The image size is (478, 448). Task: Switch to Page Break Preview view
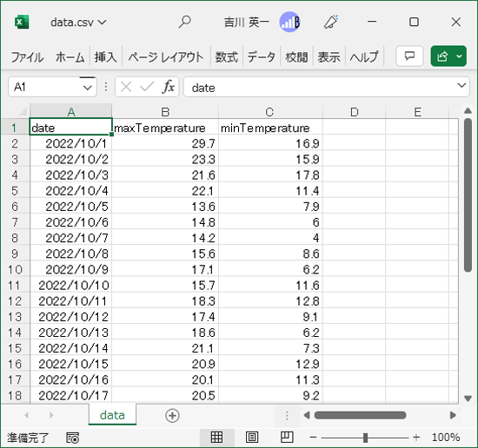tap(287, 438)
